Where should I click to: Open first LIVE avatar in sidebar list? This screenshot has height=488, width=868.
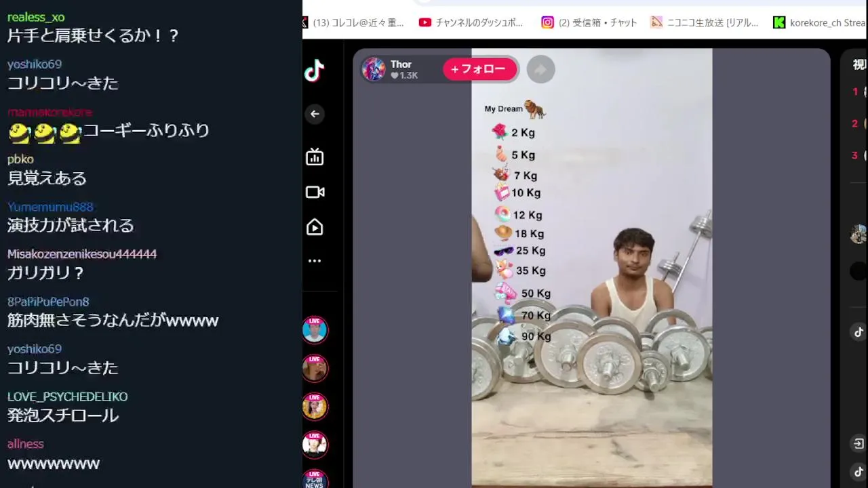point(315,330)
